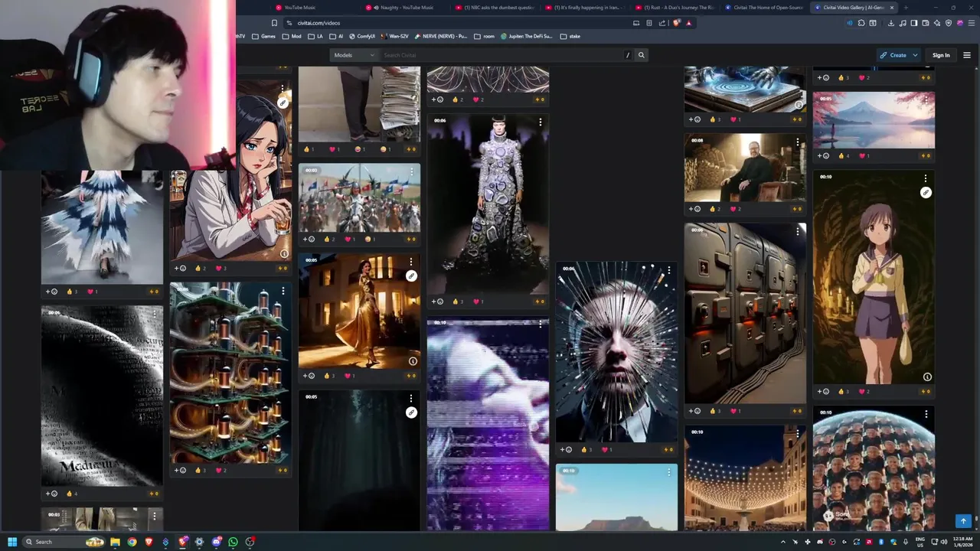This screenshot has width=980, height=551.
Task: Click the Sign In button
Action: coord(941,55)
